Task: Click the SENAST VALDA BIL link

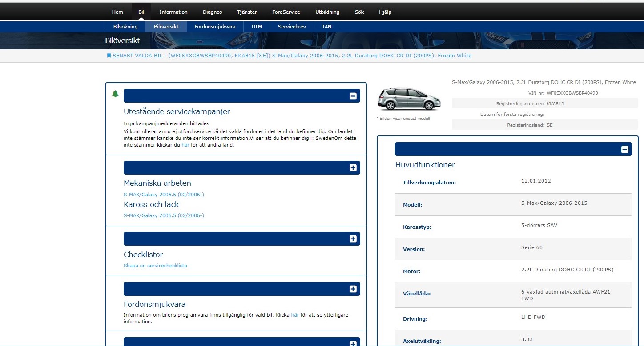Action: coord(292,56)
